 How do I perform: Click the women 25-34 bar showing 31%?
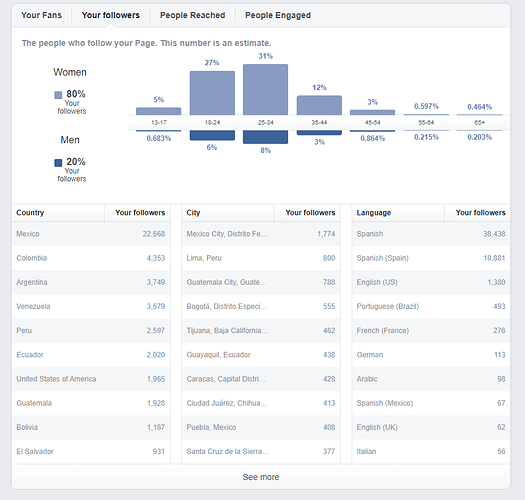266,89
